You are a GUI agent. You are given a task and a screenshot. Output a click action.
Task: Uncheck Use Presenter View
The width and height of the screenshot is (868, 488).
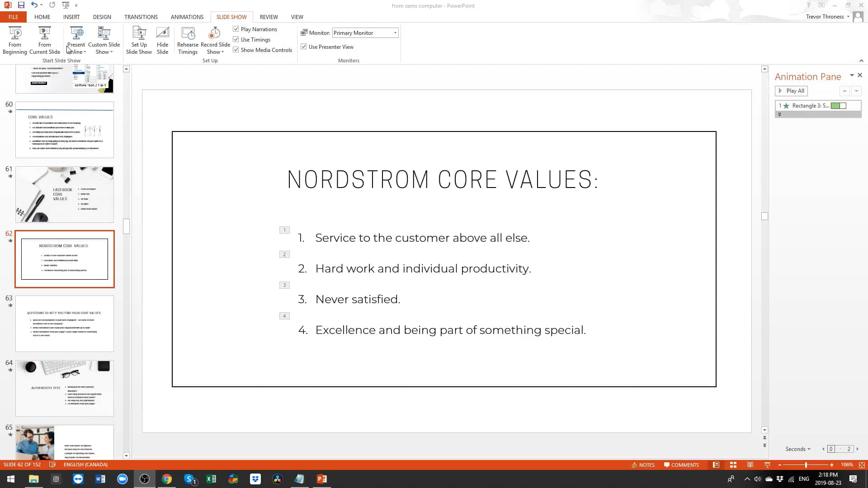tap(304, 46)
